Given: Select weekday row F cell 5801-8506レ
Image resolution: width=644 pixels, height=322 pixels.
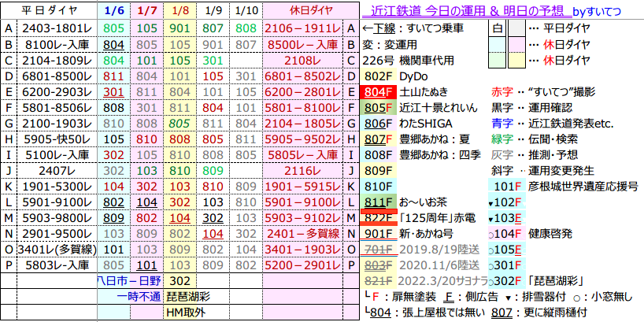Looking at the screenshot, I should (57, 109).
